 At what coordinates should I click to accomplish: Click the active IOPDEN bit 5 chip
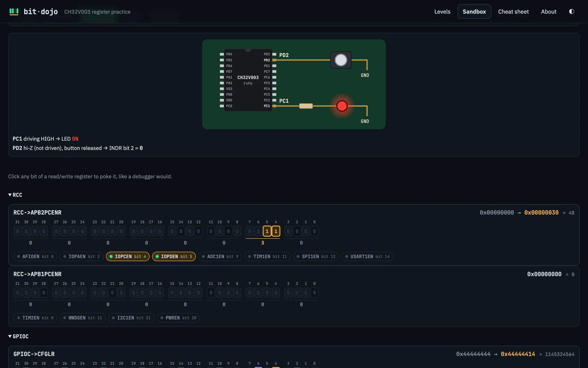coord(174,257)
